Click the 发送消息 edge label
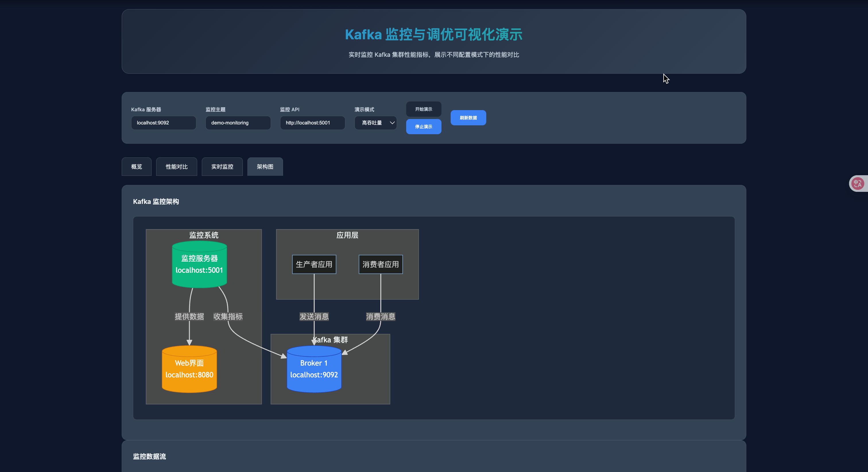Viewport: 868px width, 472px height. point(314,317)
